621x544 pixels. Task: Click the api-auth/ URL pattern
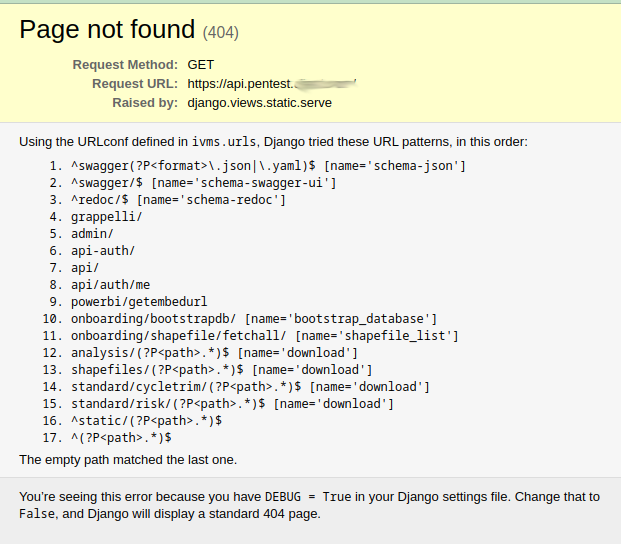tap(103, 250)
